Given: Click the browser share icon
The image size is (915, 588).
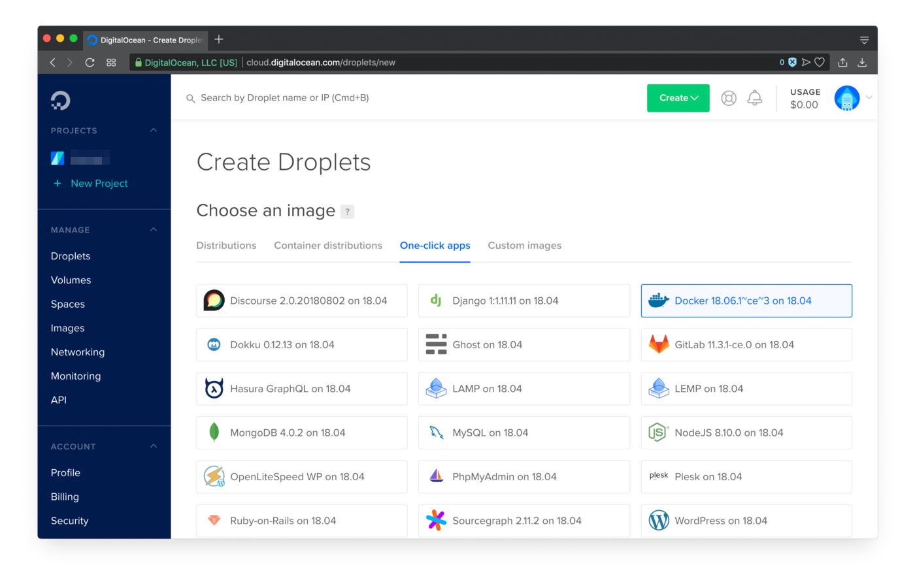Looking at the screenshot, I should (843, 62).
